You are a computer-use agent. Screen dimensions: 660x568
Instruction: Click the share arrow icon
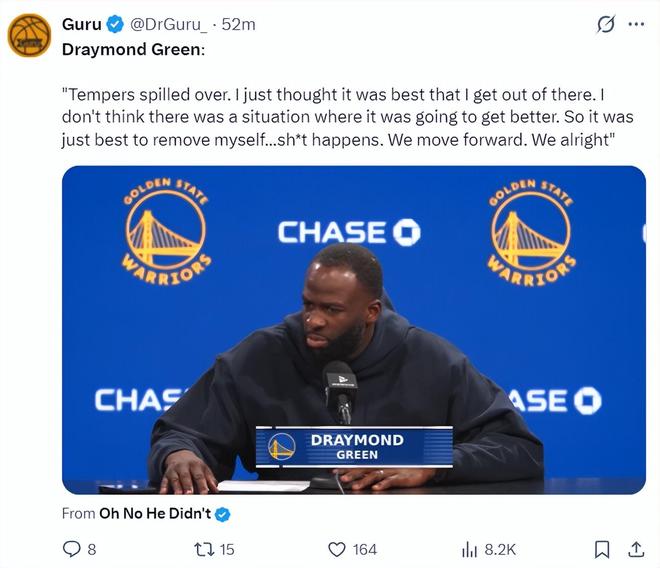[636, 548]
